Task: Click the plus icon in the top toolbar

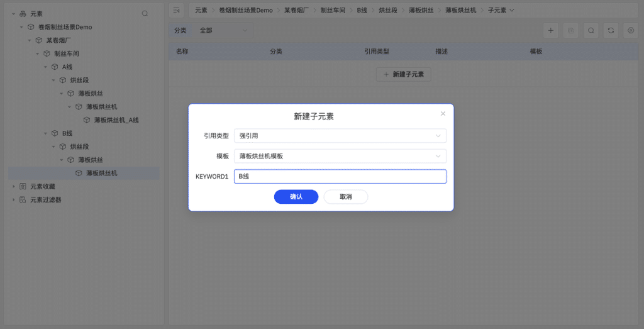Action: coord(551,30)
